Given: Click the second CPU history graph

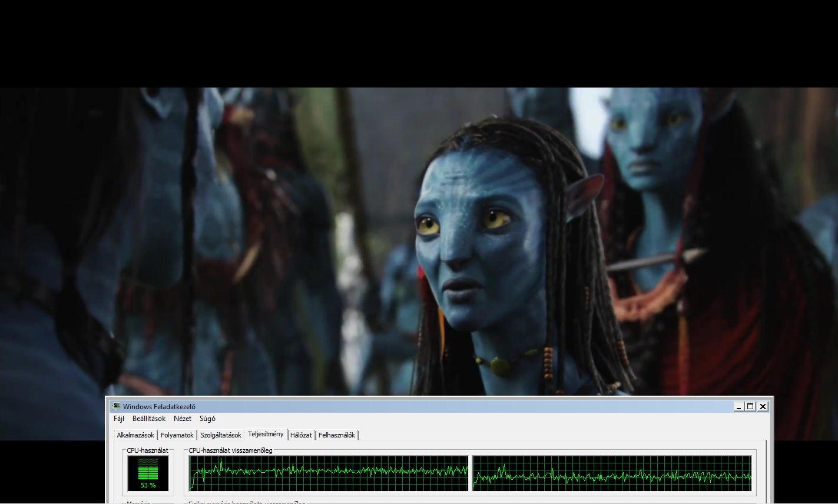Looking at the screenshot, I should (612, 473).
